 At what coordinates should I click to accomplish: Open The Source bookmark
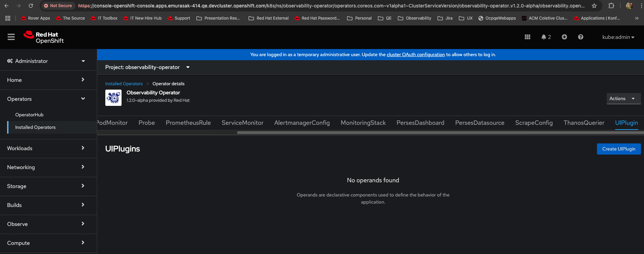[x=70, y=18]
